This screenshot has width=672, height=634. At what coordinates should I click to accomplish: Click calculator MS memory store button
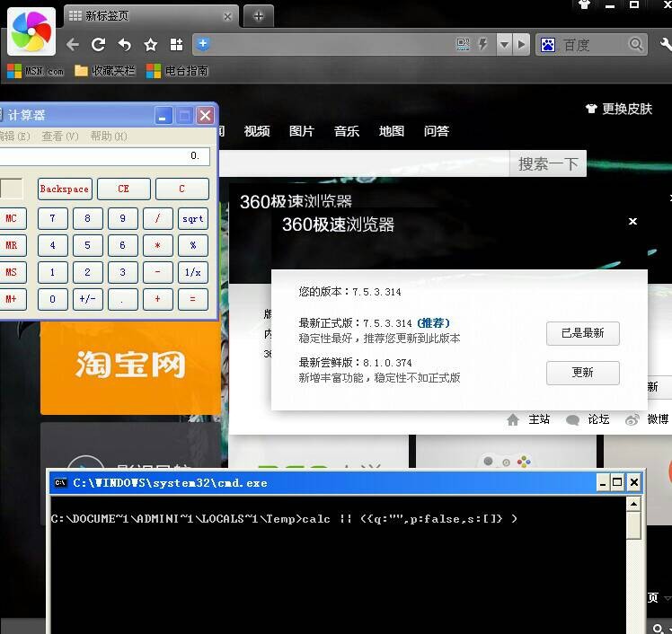(12, 272)
